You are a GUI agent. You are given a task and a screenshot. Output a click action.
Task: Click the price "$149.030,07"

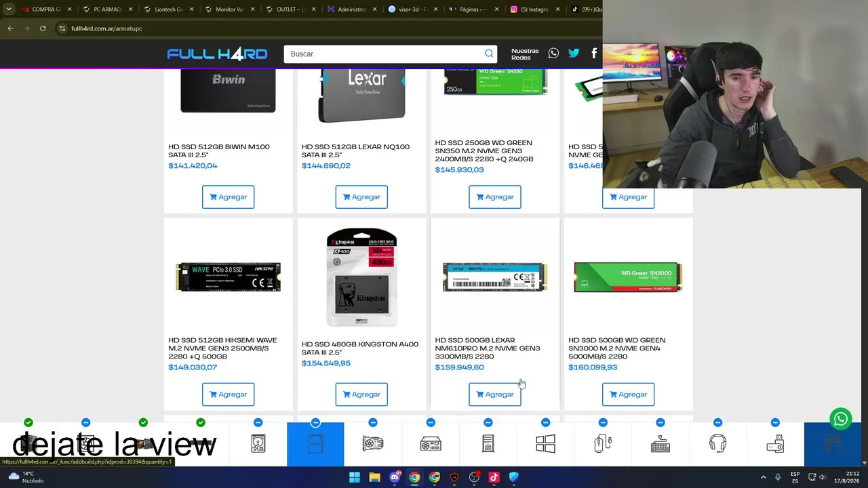(193, 367)
